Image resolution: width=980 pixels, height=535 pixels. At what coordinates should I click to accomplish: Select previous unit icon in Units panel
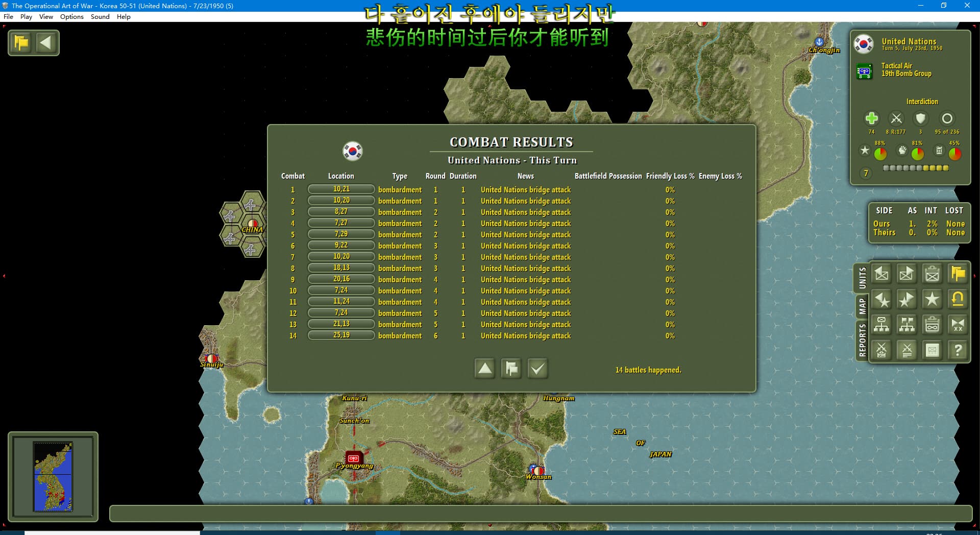pyautogui.click(x=881, y=274)
